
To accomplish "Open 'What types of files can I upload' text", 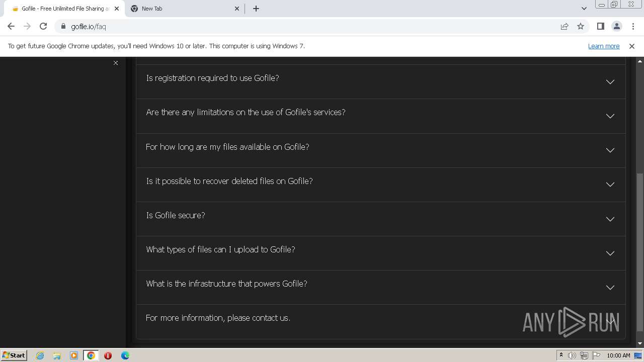I will [220, 249].
